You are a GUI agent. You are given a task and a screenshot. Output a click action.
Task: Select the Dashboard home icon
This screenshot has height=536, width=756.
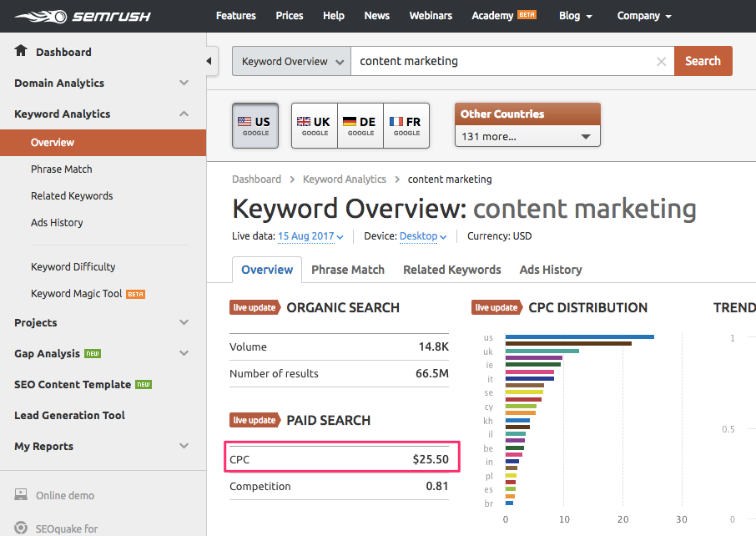pos(18,52)
